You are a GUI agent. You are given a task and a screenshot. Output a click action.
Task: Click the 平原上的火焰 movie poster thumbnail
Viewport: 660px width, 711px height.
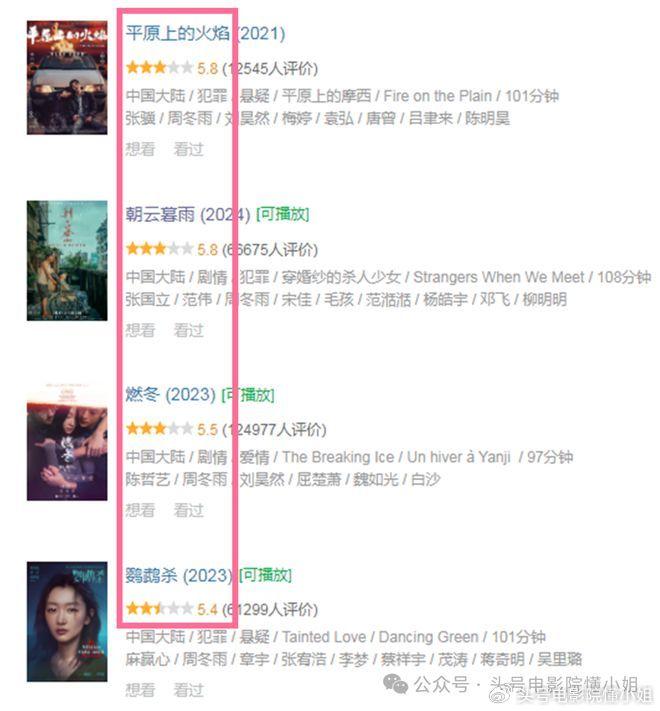tap(67, 78)
